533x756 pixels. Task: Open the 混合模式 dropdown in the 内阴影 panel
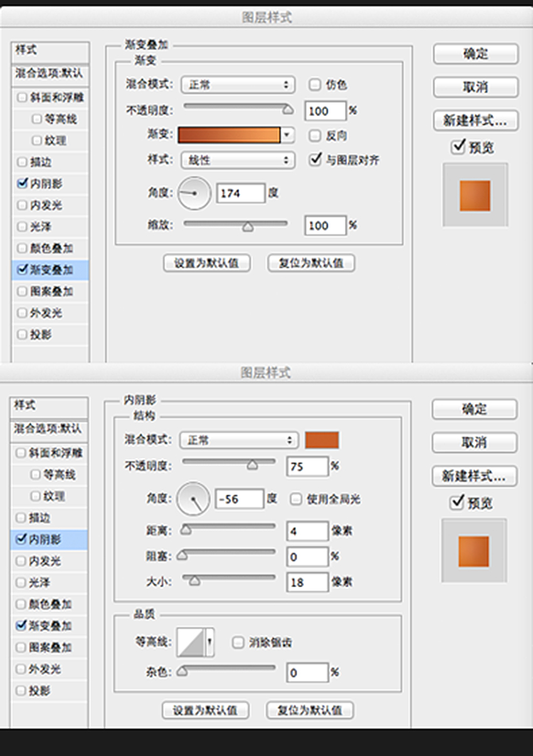tap(237, 440)
